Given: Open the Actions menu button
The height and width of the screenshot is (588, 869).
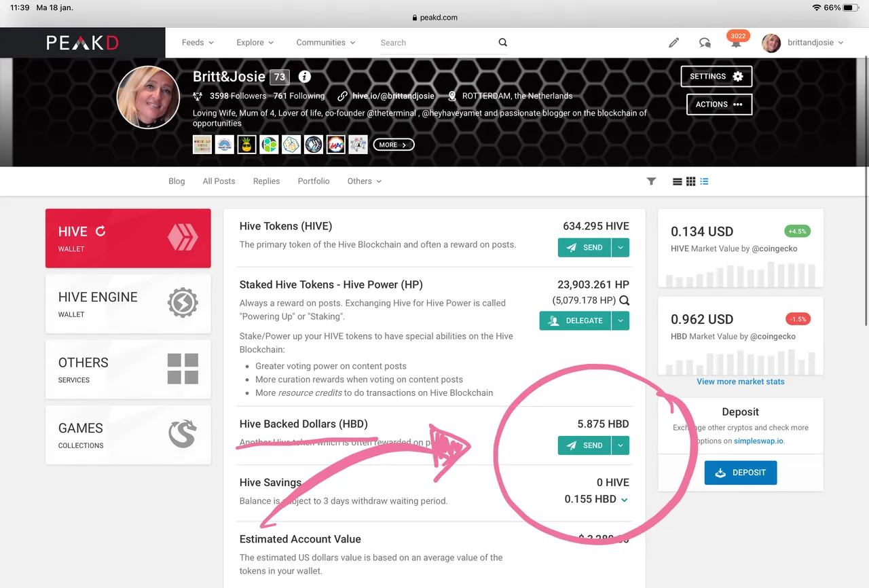Looking at the screenshot, I should (x=719, y=105).
